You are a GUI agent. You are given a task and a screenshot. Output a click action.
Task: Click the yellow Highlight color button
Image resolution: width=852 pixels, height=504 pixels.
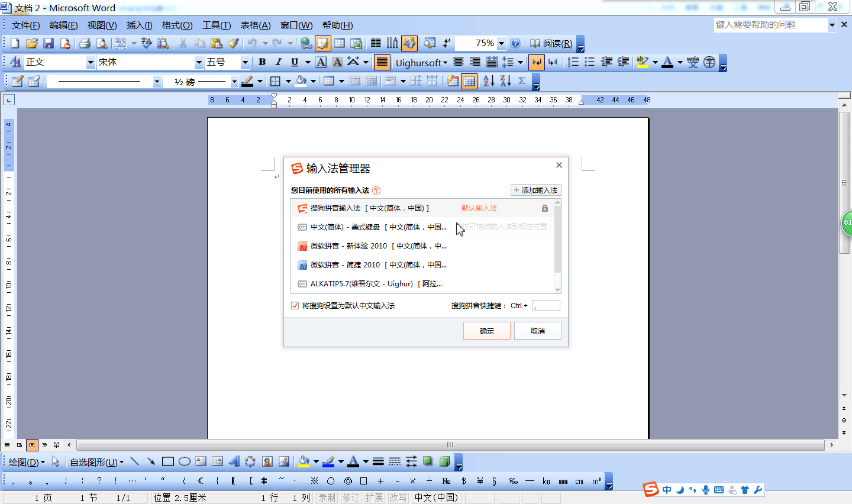point(643,62)
